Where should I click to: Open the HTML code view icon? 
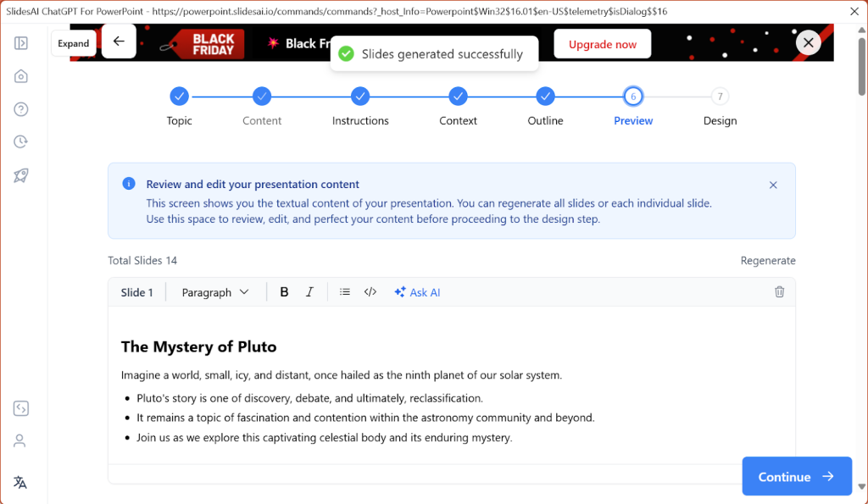370,291
